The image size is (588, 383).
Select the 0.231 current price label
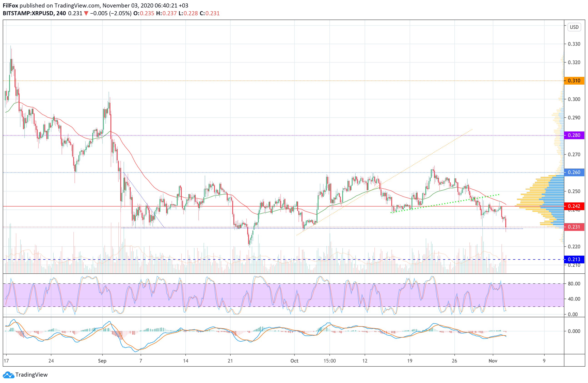[574, 227]
